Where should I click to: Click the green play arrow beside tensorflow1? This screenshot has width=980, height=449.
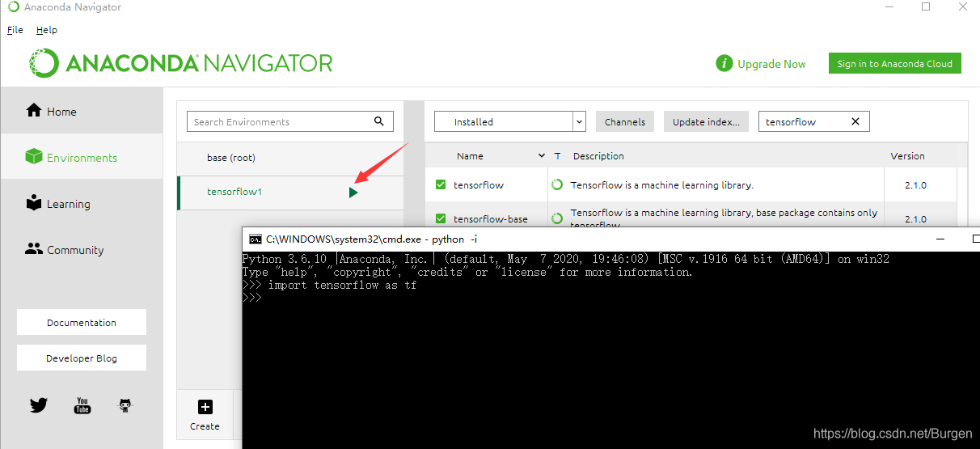353,193
